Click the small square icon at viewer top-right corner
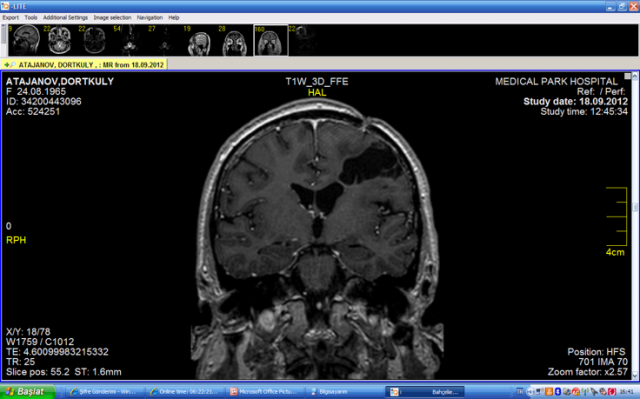This screenshot has width=640, height=399. tap(627, 76)
